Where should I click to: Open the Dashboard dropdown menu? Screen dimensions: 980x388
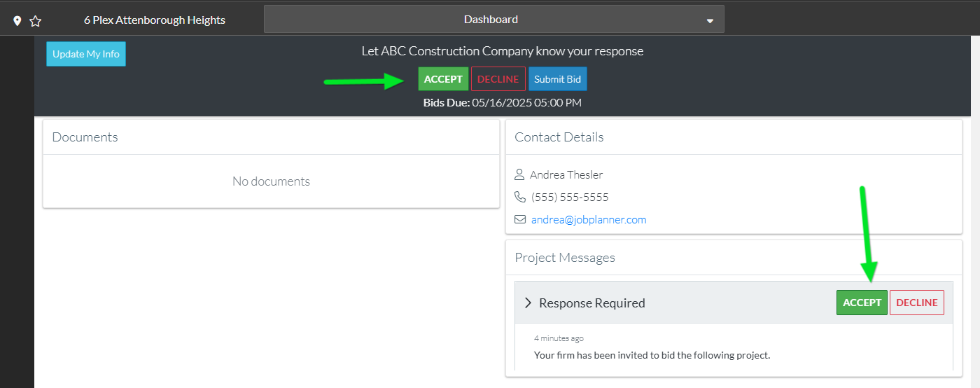493,20
